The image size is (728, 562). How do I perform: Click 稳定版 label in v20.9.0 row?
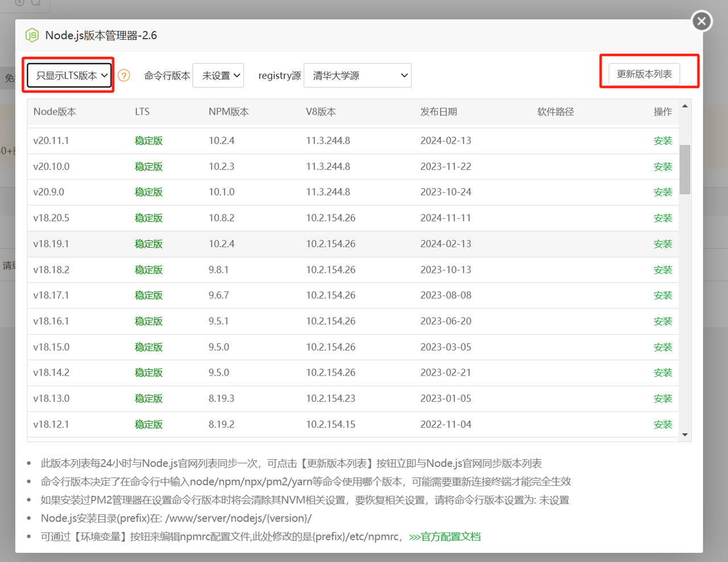tap(148, 192)
